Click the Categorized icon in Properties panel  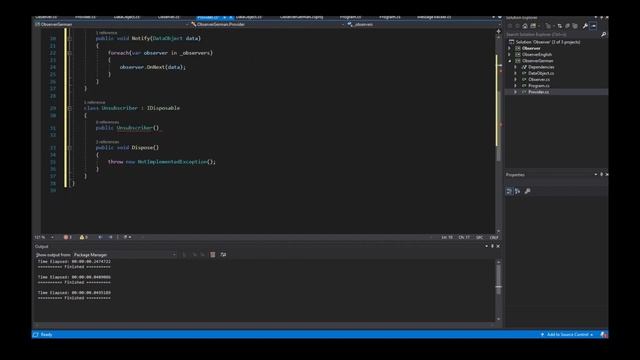(x=509, y=191)
